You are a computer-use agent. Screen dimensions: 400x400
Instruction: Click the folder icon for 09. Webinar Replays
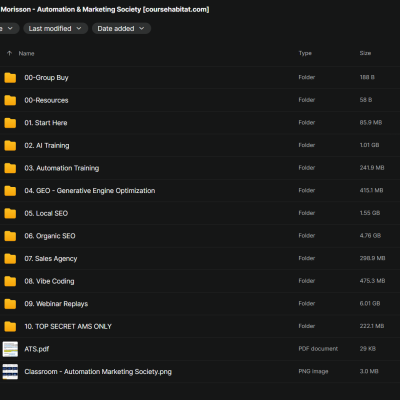10,304
